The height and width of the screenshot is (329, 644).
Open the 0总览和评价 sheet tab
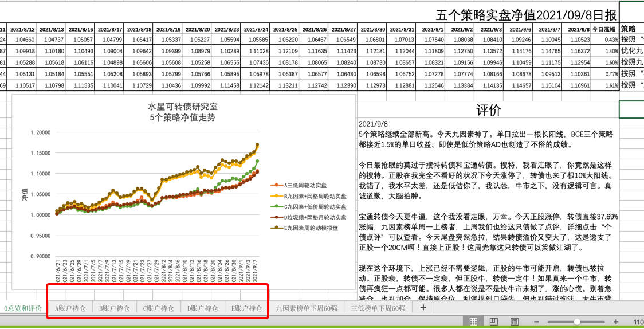pos(22,308)
